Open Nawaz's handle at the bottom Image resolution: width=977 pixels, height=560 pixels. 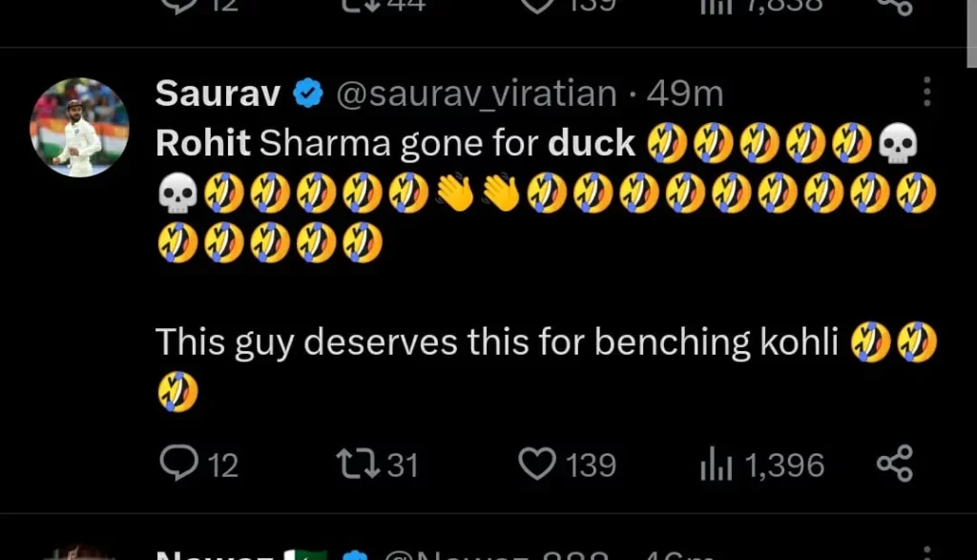494,554
